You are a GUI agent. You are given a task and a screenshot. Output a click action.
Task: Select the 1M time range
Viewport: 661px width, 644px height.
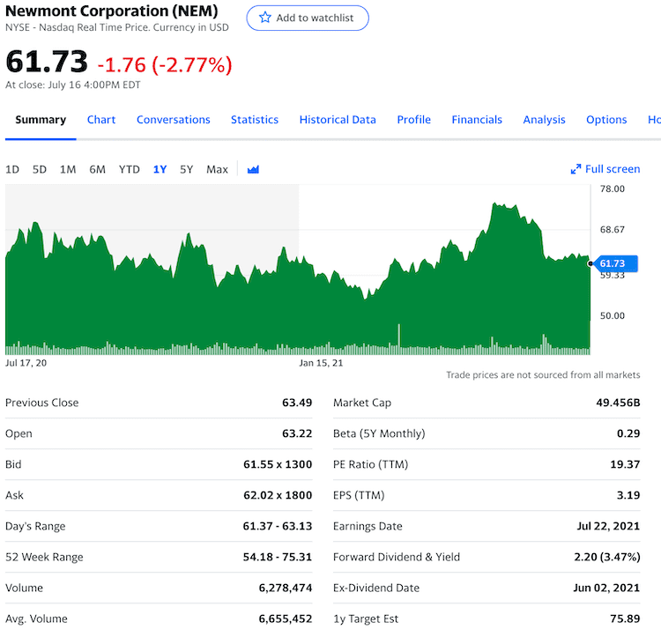coord(68,169)
